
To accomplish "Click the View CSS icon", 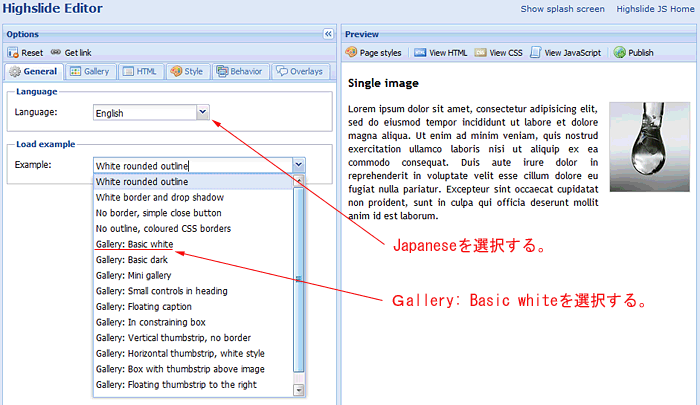I will pos(480,53).
